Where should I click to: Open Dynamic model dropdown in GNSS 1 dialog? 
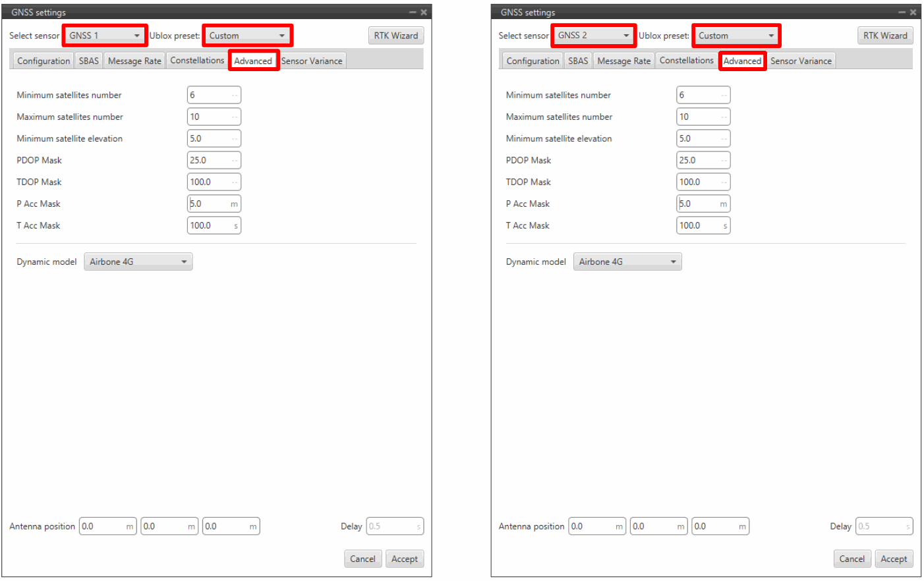(138, 262)
